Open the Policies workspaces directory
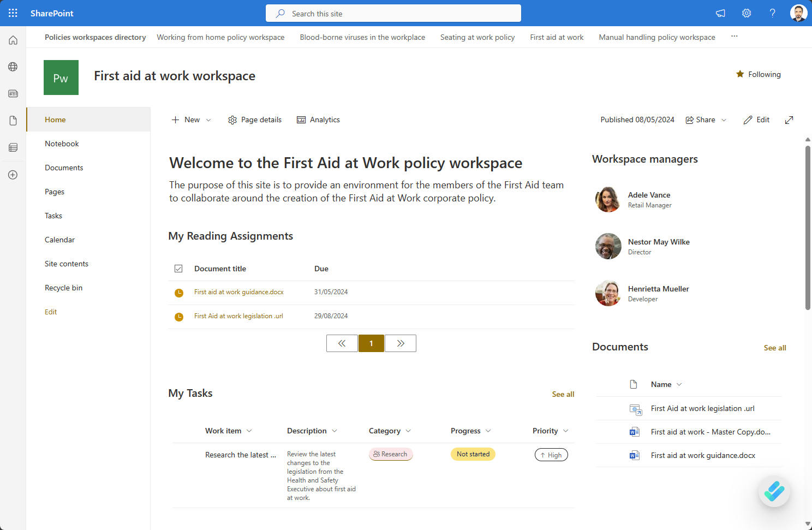Image resolution: width=812 pixels, height=530 pixels. pos(95,37)
